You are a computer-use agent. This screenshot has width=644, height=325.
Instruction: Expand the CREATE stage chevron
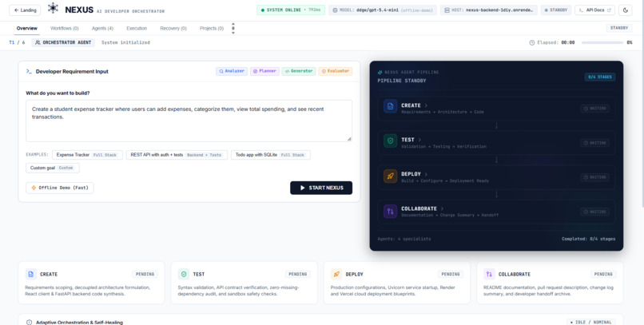coord(426,105)
